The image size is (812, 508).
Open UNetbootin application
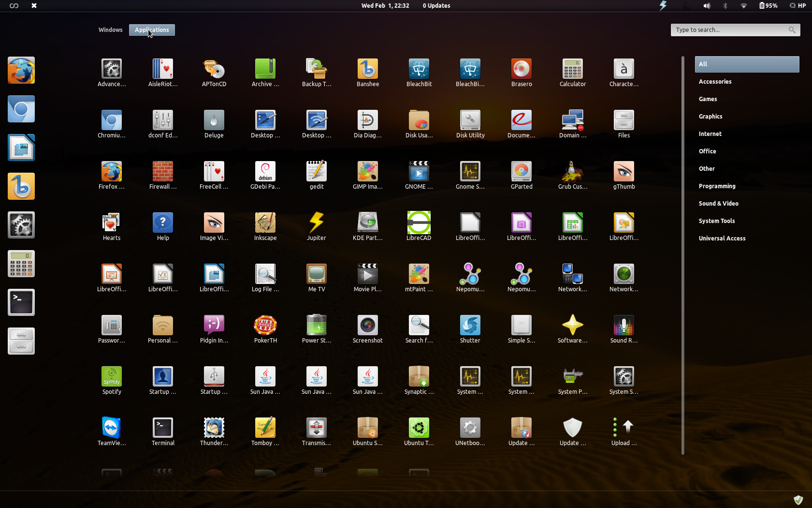pyautogui.click(x=470, y=432)
